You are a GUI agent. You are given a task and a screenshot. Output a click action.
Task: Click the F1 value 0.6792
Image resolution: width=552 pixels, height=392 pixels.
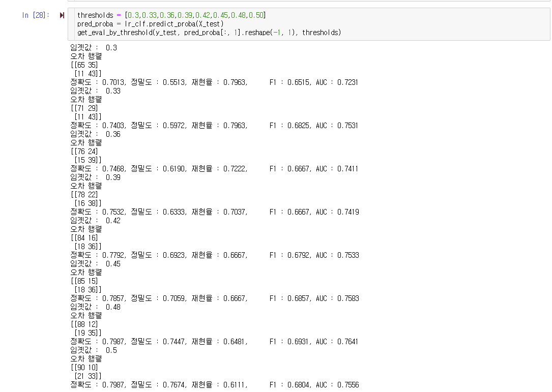(x=299, y=255)
